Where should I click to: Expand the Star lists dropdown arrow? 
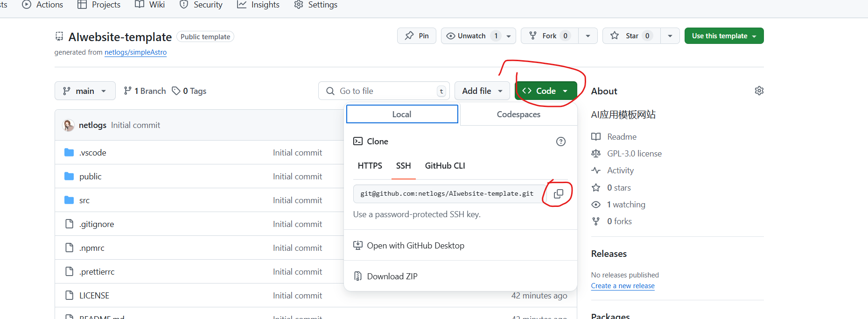click(x=670, y=36)
